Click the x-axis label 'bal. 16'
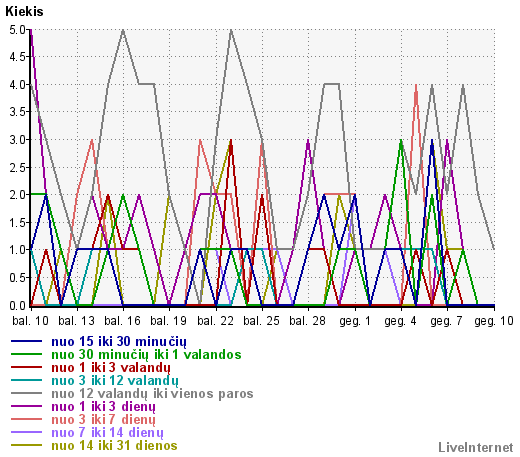 122,321
